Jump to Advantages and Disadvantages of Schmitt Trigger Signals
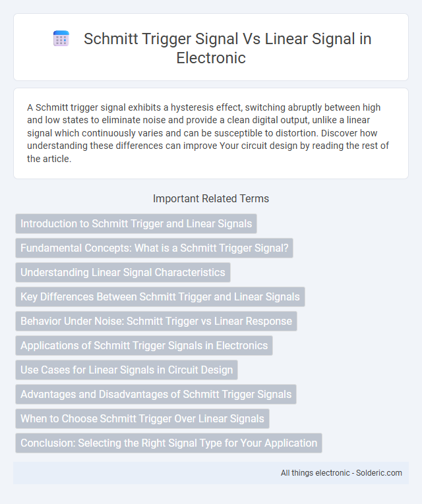The image size is (422, 504). pos(156,395)
